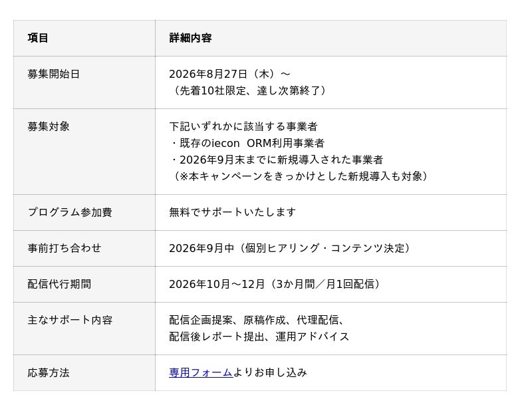Select the 主なサポート内容 row label
The height and width of the screenshot is (411, 532).
click(70, 320)
